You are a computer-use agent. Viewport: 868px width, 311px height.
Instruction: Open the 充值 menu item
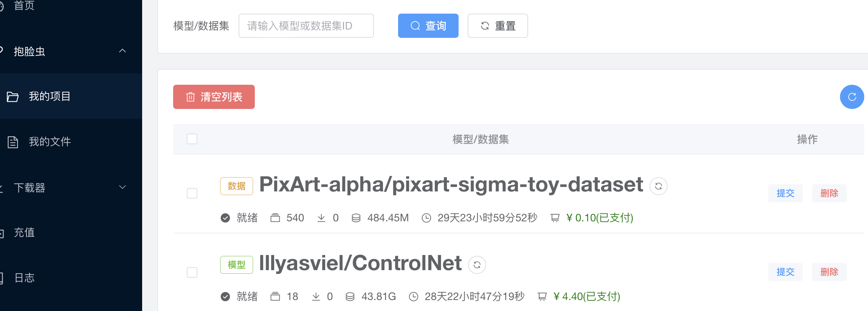point(24,232)
